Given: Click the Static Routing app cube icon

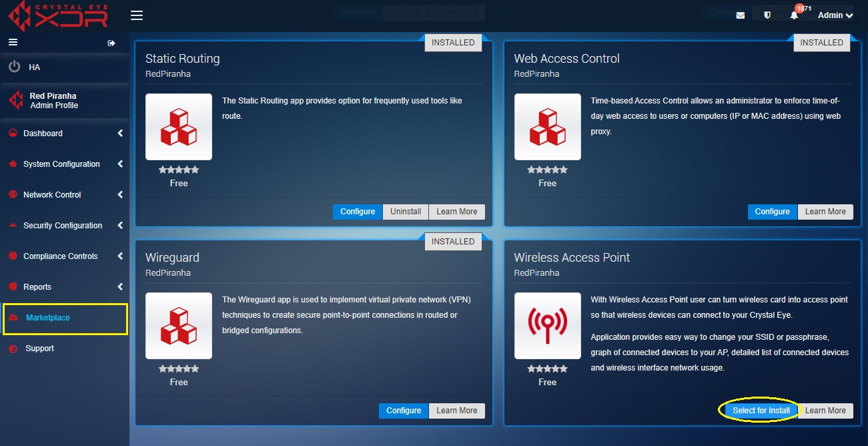Looking at the screenshot, I should [x=179, y=127].
